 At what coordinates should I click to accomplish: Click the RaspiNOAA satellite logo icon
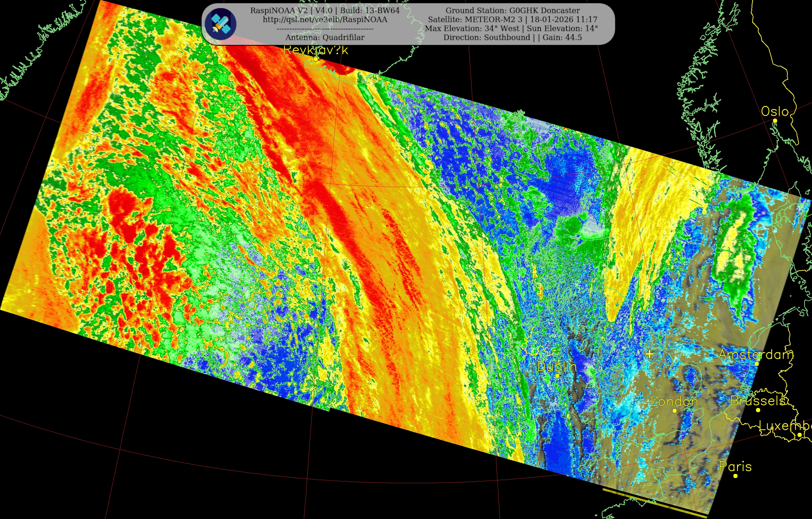coord(221,24)
